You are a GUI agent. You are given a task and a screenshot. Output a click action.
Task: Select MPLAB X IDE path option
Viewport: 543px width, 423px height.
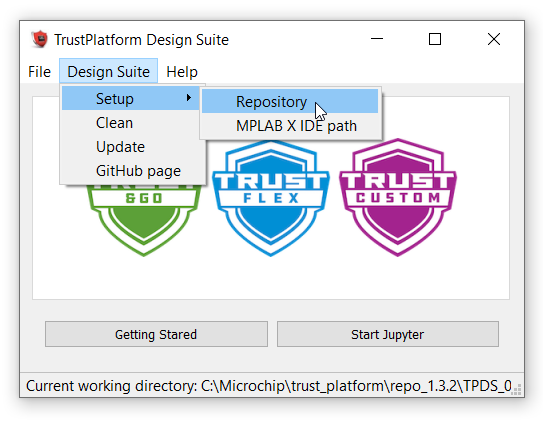click(290, 126)
